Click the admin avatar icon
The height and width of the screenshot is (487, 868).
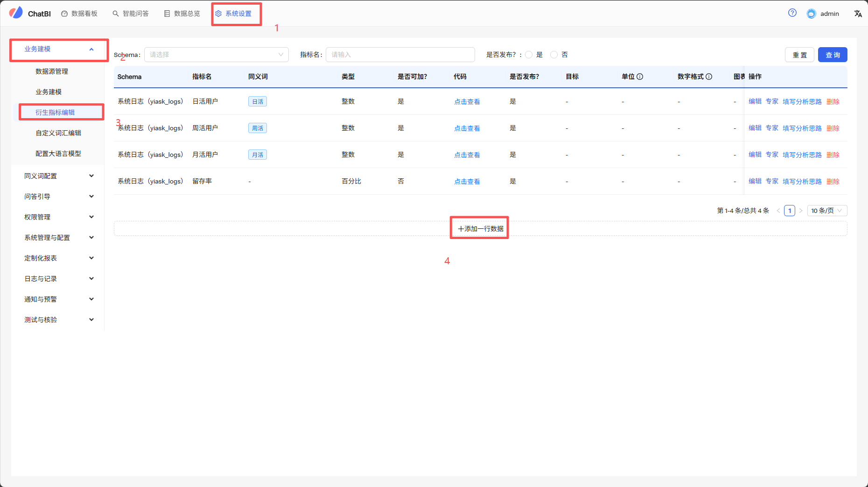pyautogui.click(x=811, y=14)
